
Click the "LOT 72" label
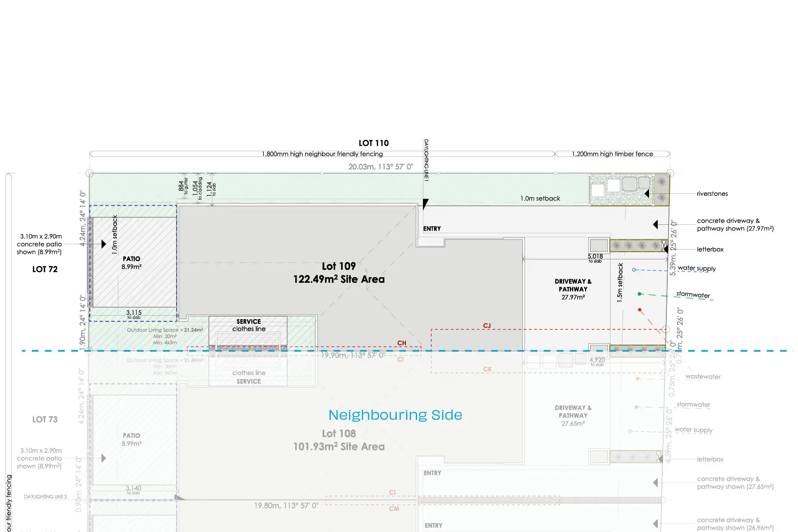coord(45,269)
